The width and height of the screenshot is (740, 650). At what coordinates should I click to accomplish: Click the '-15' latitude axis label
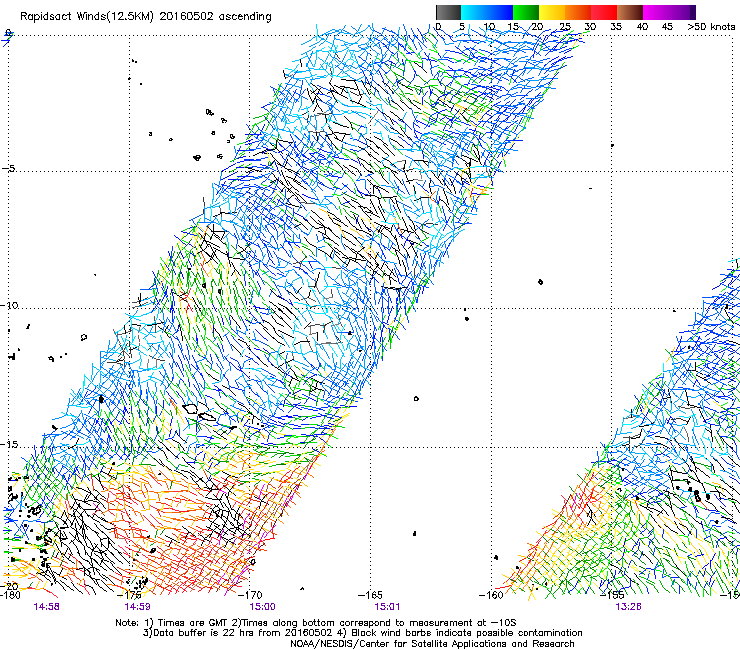click(x=9, y=445)
